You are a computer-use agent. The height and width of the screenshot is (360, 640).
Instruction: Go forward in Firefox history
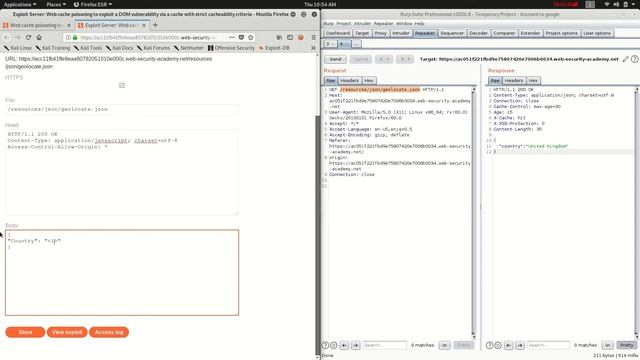[18, 37]
